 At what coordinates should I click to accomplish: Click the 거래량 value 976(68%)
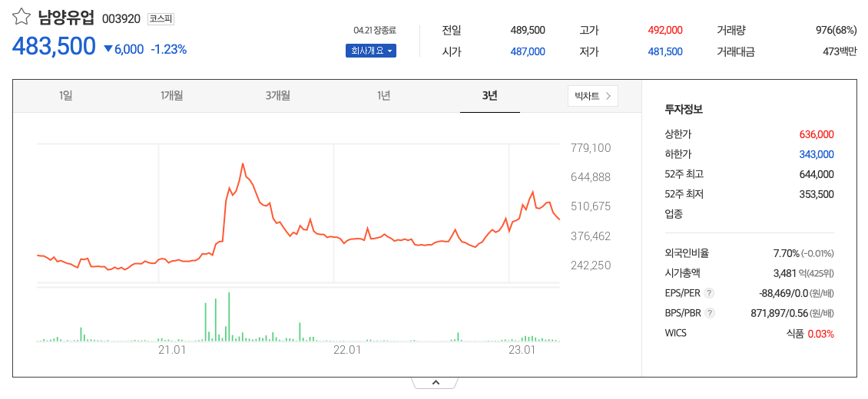pos(836,30)
